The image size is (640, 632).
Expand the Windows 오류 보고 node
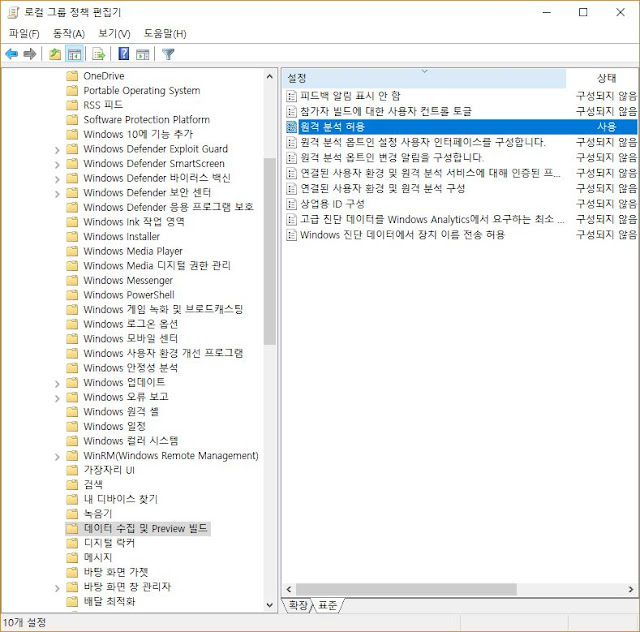[57, 398]
